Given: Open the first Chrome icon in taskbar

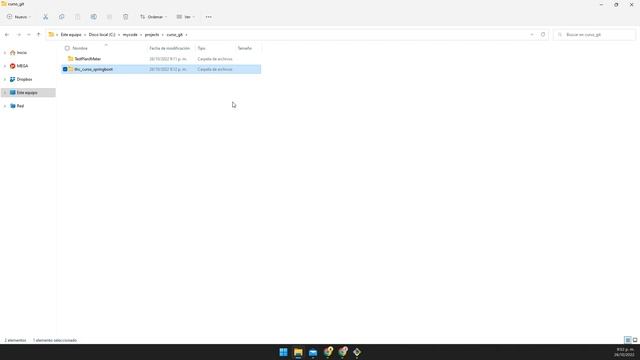Looking at the screenshot, I should [328, 352].
